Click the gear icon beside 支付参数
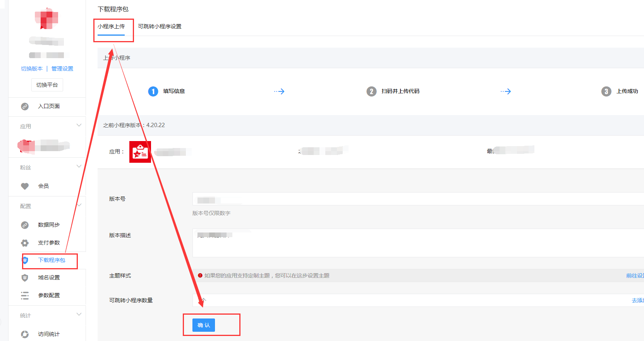 [x=25, y=243]
